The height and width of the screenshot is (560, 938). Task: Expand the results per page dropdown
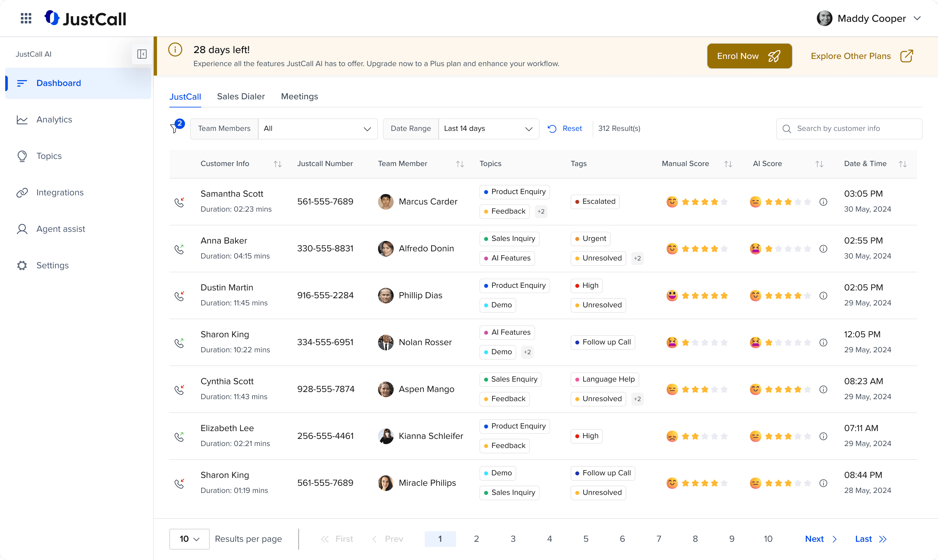[189, 539]
